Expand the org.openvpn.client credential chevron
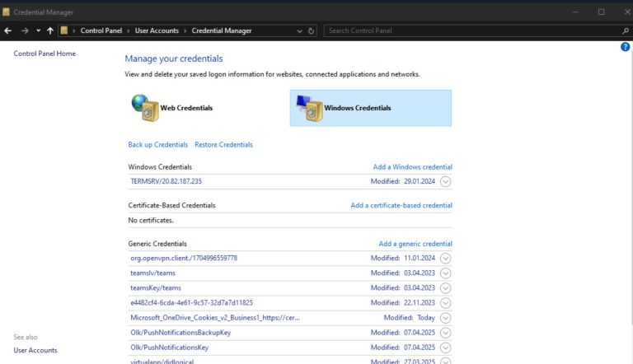 (x=445, y=259)
